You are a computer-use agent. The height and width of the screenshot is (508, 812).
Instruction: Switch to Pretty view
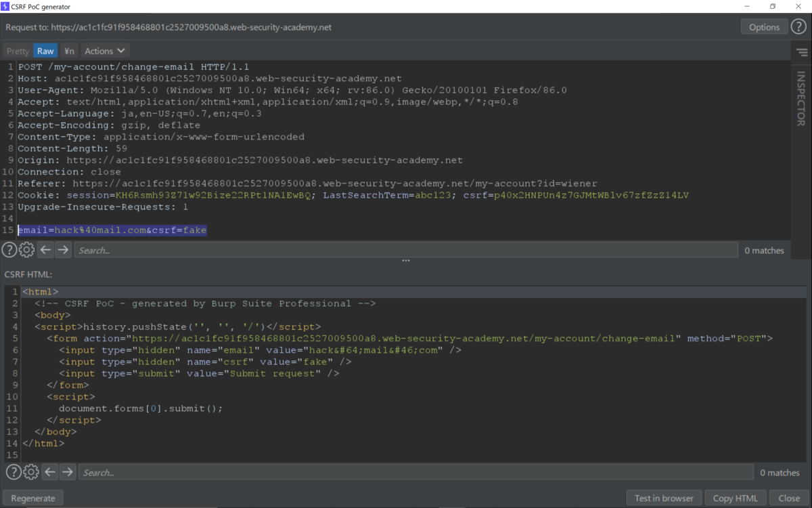coord(18,51)
